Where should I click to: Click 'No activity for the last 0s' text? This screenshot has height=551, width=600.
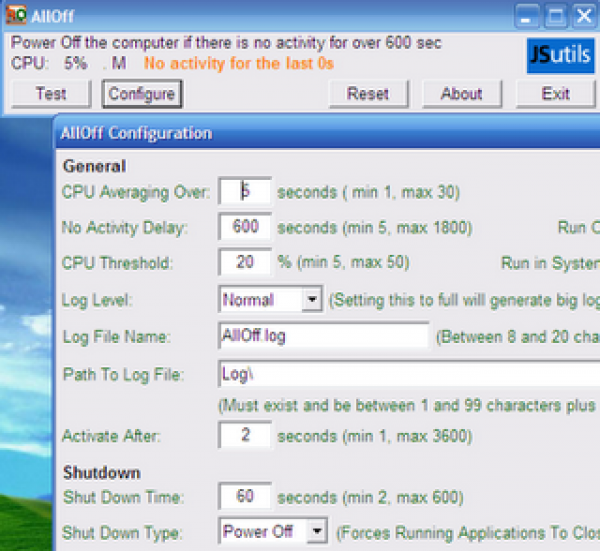(x=239, y=64)
